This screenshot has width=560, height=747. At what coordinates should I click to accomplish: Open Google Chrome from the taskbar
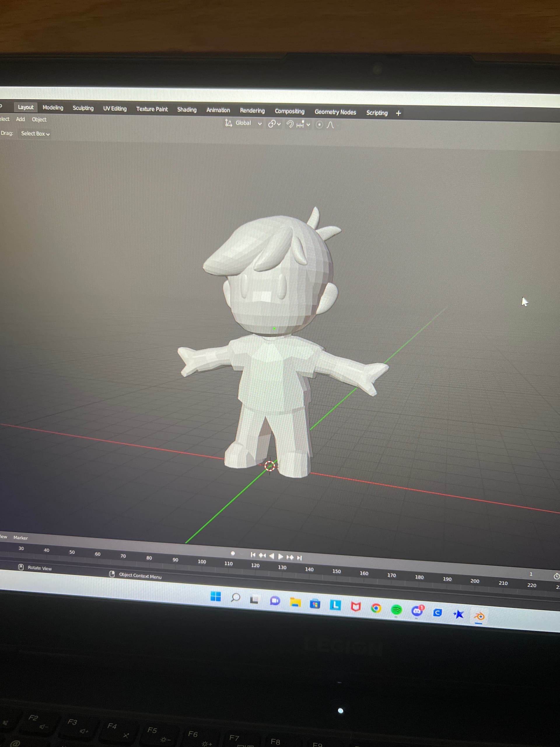click(x=376, y=608)
